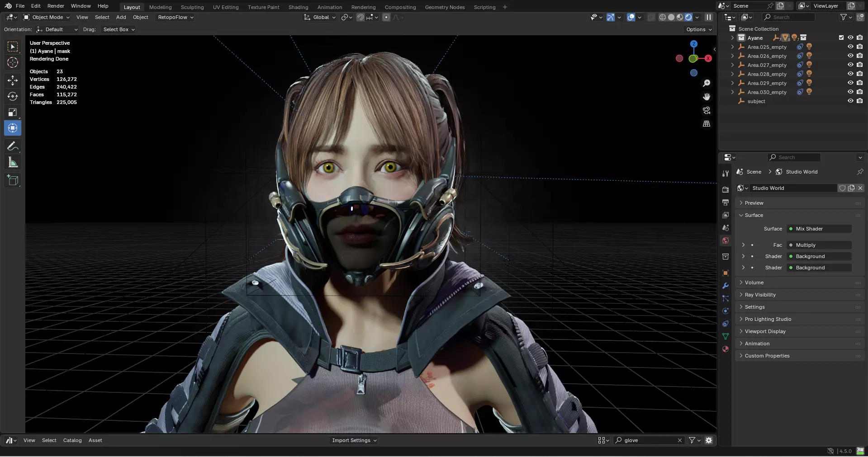Expand Area.027_empty in the outliner

click(732, 65)
